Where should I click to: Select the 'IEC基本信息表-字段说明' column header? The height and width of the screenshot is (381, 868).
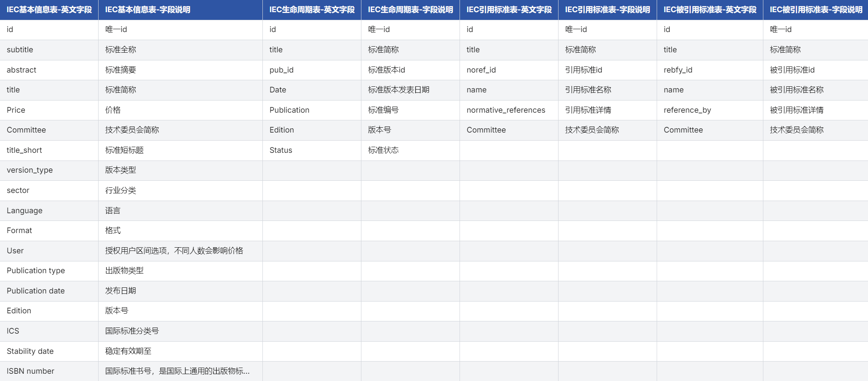click(180, 10)
